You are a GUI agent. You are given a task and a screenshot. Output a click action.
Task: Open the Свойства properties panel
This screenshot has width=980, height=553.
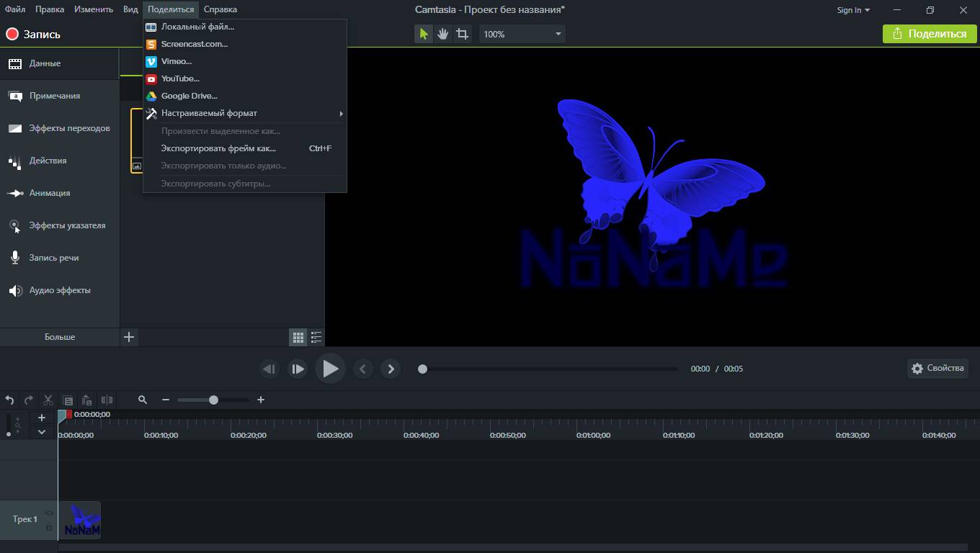click(x=937, y=368)
